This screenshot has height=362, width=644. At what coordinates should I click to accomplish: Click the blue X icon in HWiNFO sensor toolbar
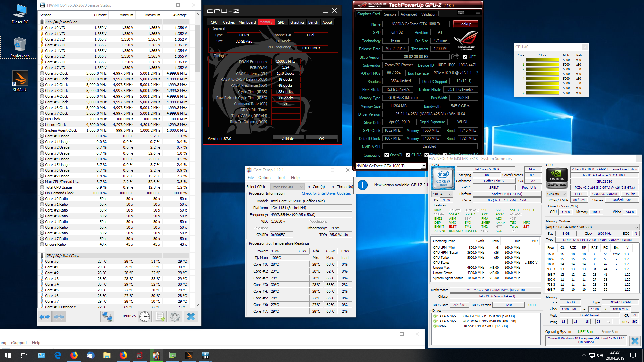click(x=191, y=317)
